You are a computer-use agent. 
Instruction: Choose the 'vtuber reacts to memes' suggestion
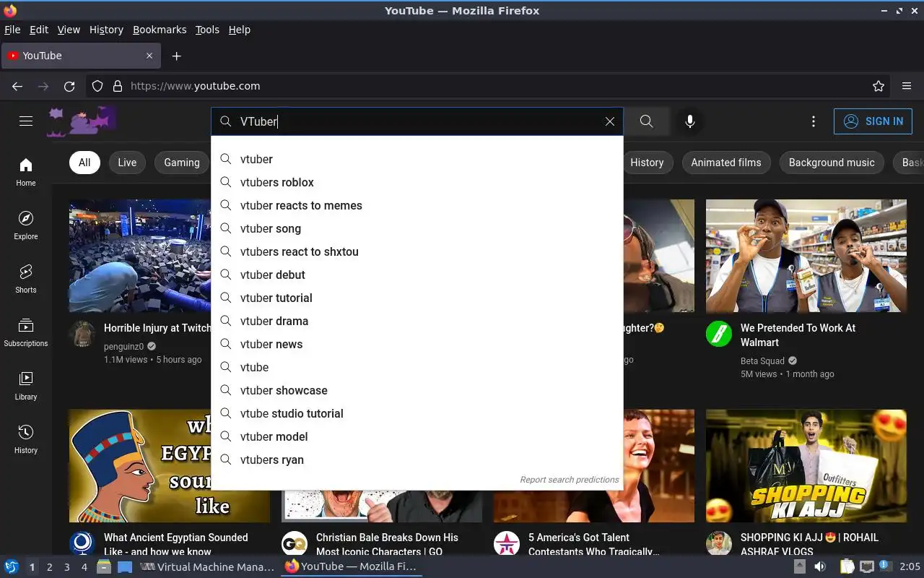tap(417, 205)
